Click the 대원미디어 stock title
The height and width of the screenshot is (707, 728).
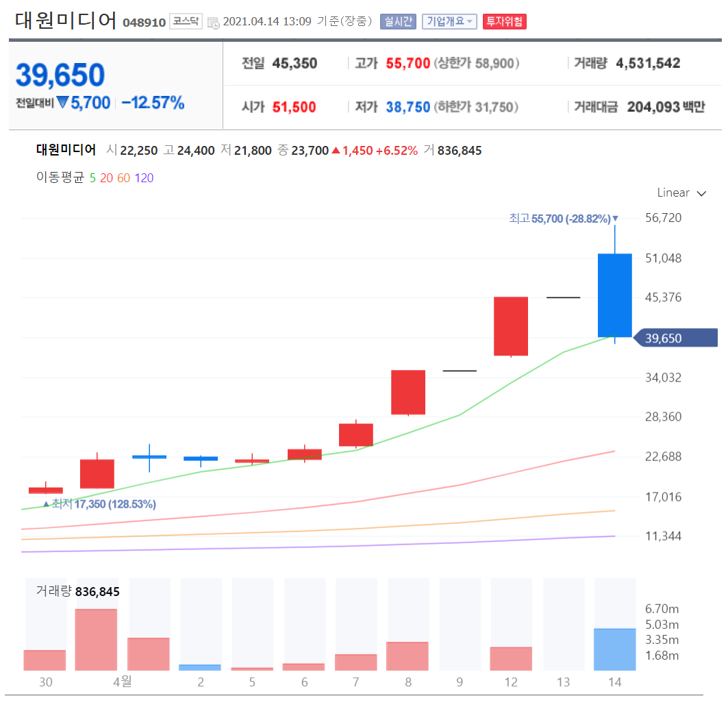(66, 21)
